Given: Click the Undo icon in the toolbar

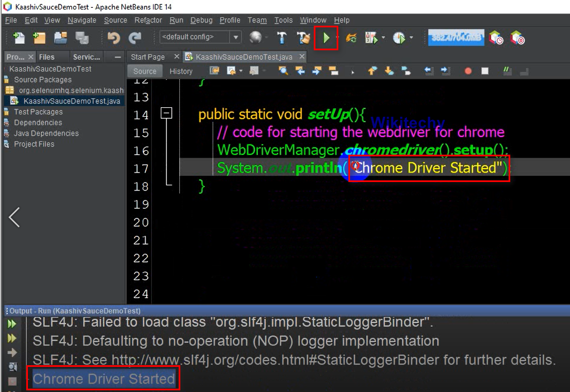Looking at the screenshot, I should coord(114,37).
